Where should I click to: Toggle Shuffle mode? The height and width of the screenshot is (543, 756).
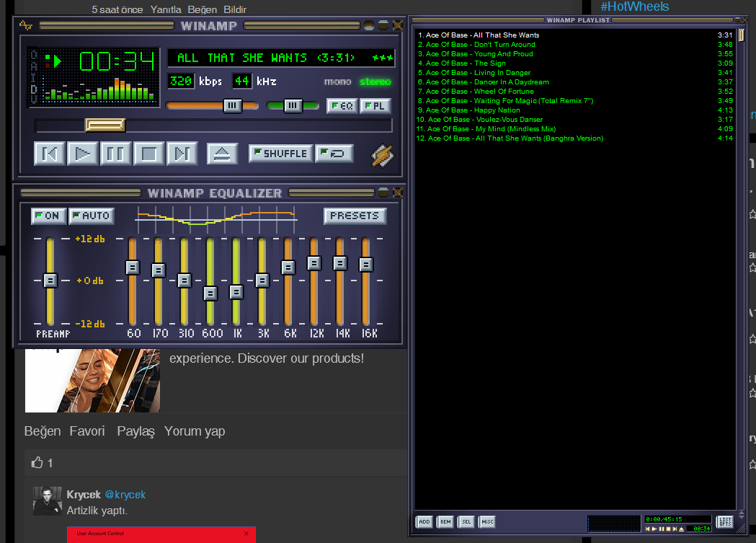[280, 154]
